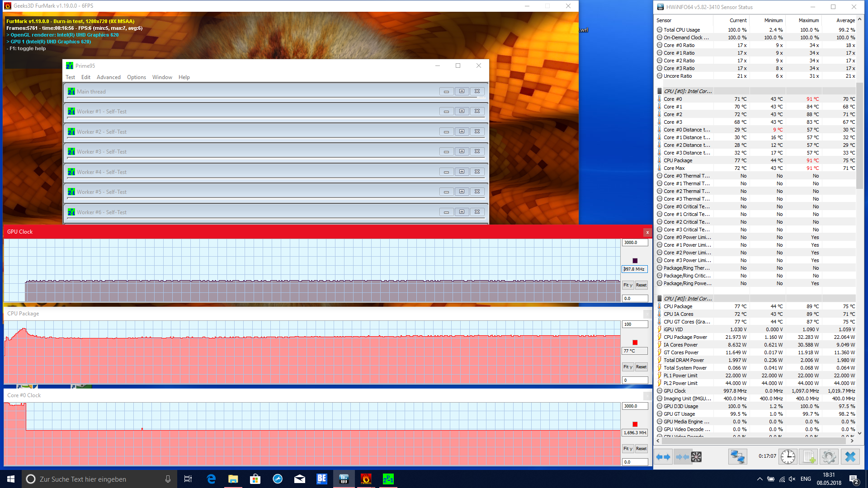The image size is (868, 488).
Task: Select the CPU Package Power sensor row
Action: pos(756,337)
